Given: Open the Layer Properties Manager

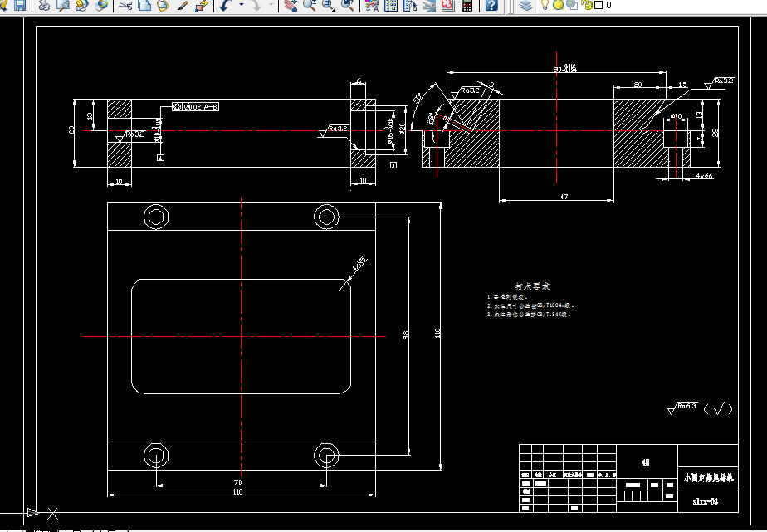Looking at the screenshot, I should click(525, 5).
